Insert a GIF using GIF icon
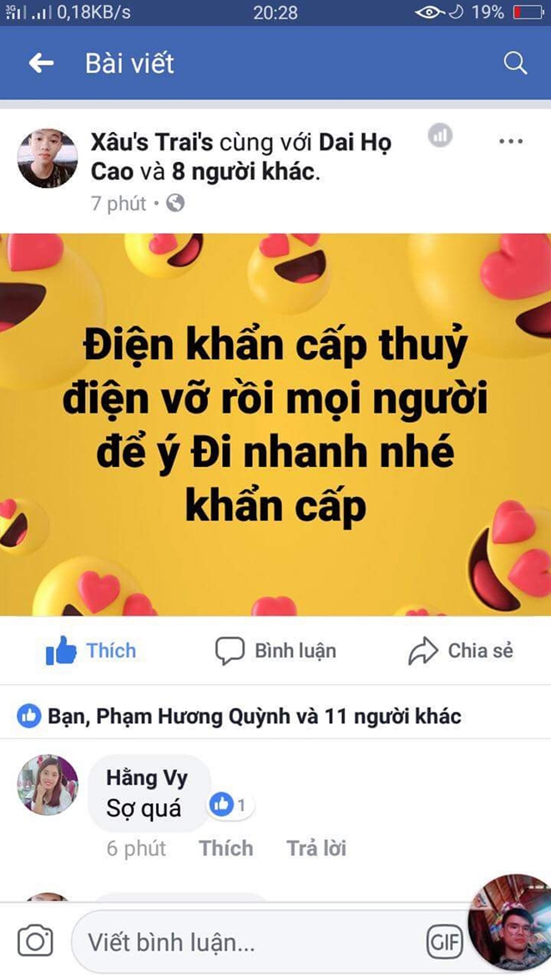The width and height of the screenshot is (551, 980). pos(444,942)
